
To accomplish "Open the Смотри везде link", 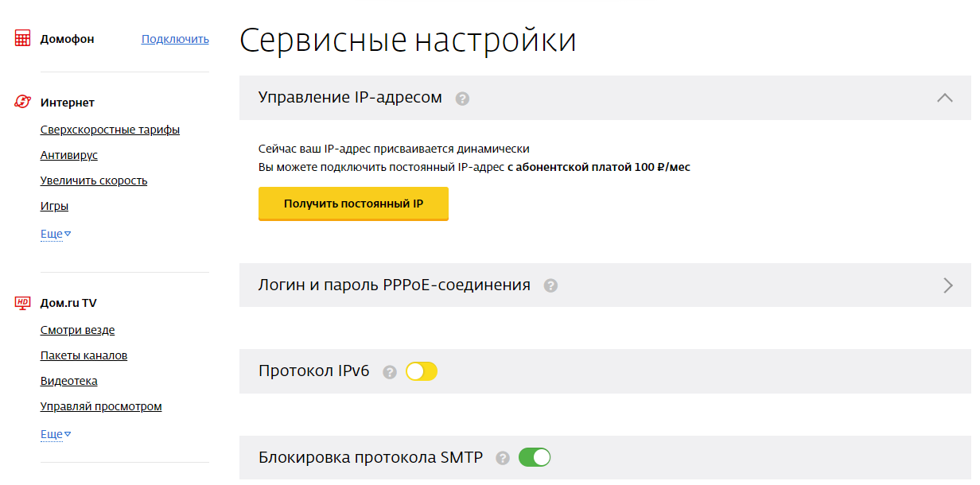I will click(x=77, y=330).
